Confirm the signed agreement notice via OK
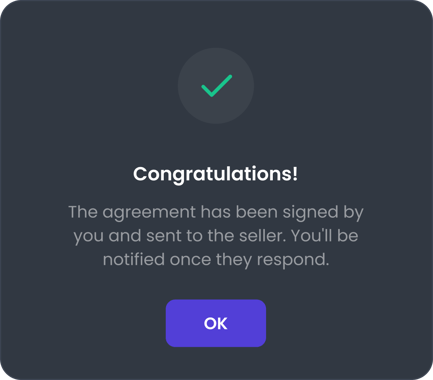The image size is (433, 380). click(216, 323)
